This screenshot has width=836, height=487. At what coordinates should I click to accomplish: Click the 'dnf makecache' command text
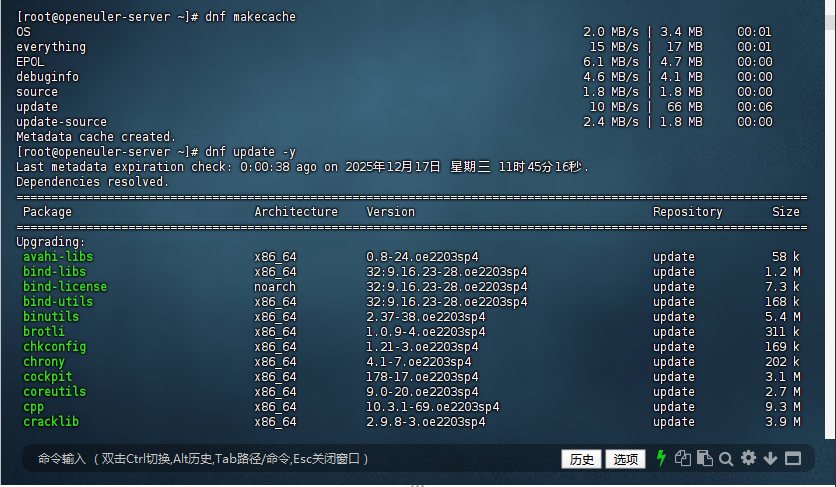(251, 17)
